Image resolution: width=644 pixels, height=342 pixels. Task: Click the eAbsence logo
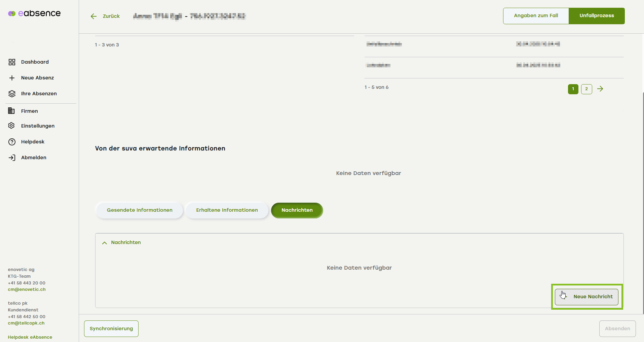point(34,13)
